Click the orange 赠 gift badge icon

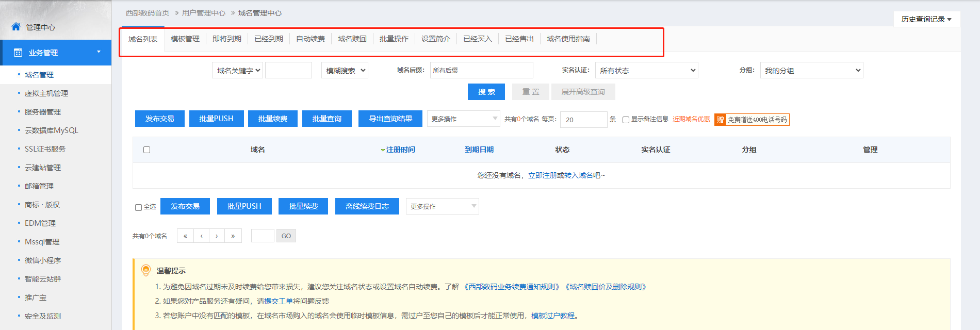[x=720, y=120]
